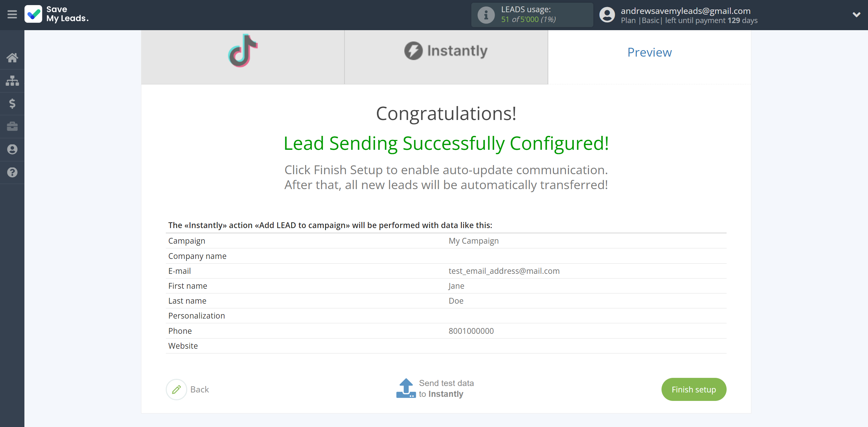This screenshot has width=868, height=427.
Task: Click Lead Sending Successfully Configured heading
Action: click(446, 143)
